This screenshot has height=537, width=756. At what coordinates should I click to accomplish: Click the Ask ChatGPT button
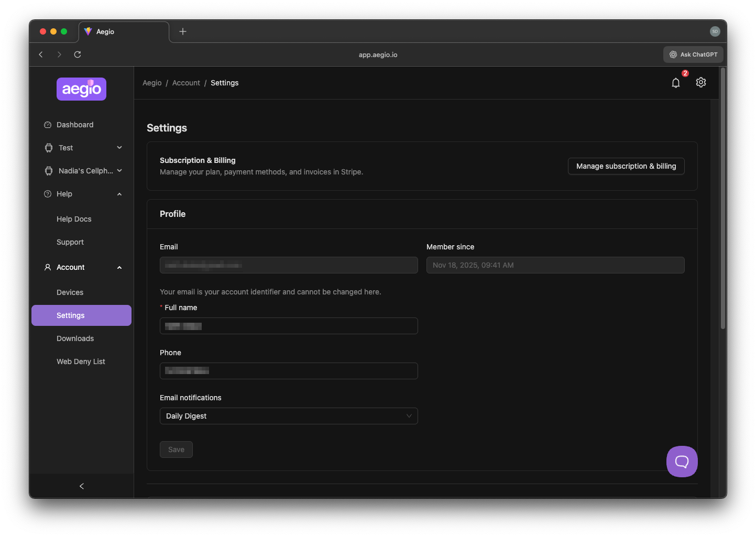(693, 54)
